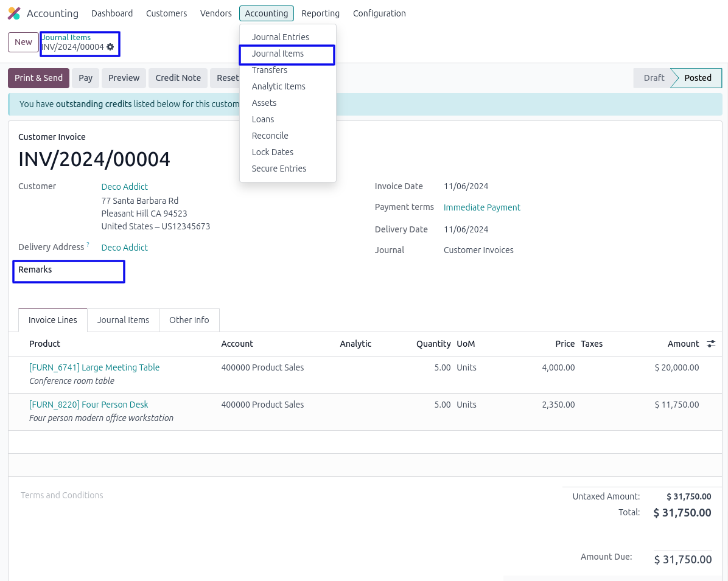Viewport: 728px width, 581px height.
Task: Go back via Journal Items breadcrumb
Action: [66, 37]
